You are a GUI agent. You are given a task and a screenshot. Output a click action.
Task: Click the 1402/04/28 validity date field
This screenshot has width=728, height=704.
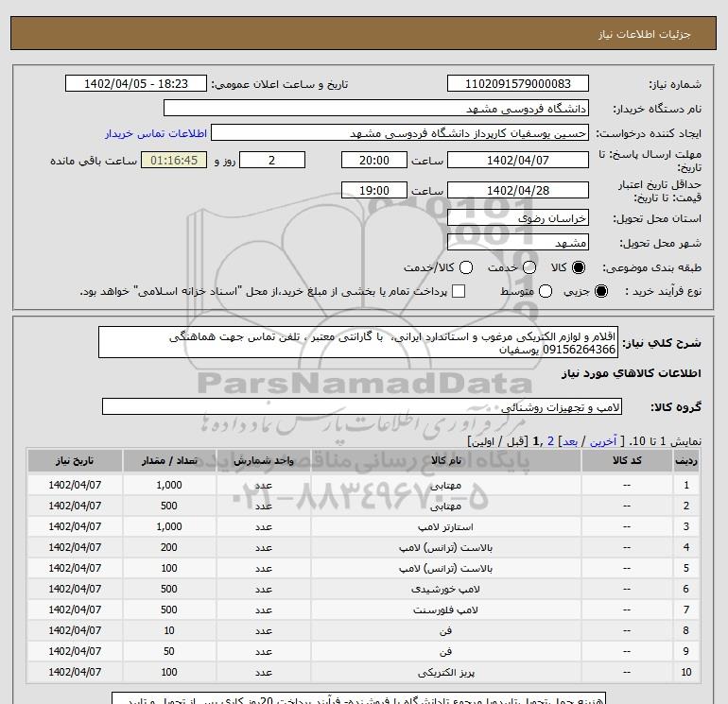tap(518, 190)
